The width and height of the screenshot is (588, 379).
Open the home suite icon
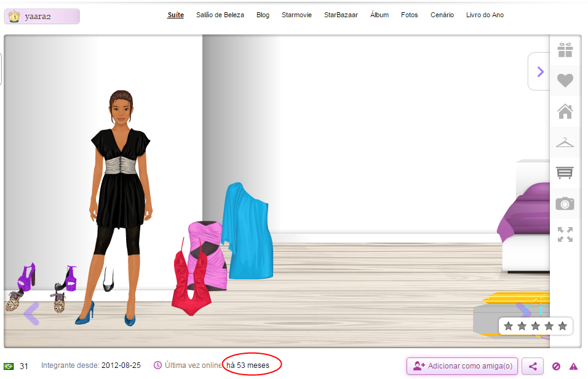click(x=565, y=111)
